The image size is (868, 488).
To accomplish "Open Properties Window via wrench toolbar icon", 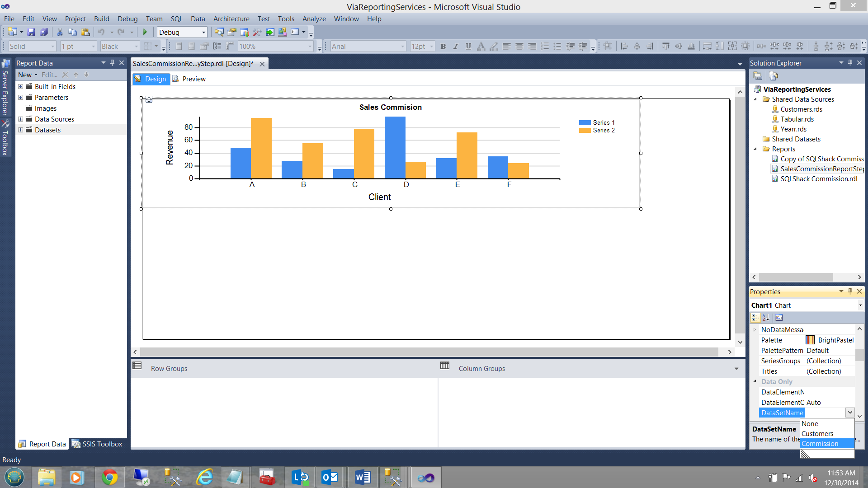I will tap(257, 32).
